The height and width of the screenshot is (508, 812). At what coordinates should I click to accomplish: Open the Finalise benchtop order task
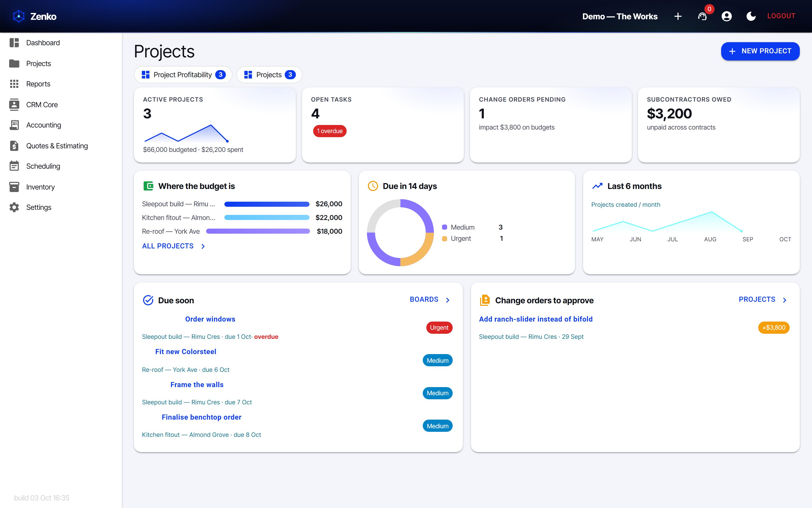click(x=201, y=417)
